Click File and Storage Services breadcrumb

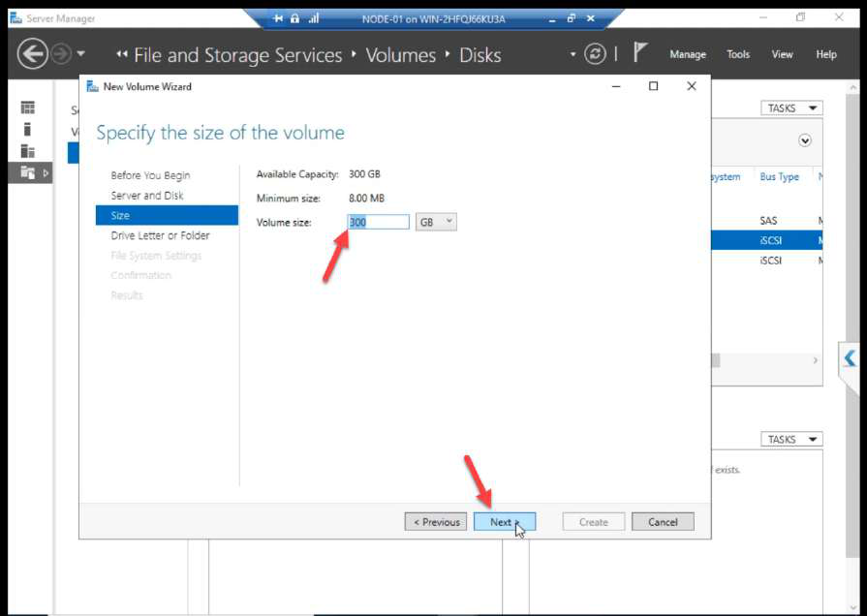(x=237, y=55)
